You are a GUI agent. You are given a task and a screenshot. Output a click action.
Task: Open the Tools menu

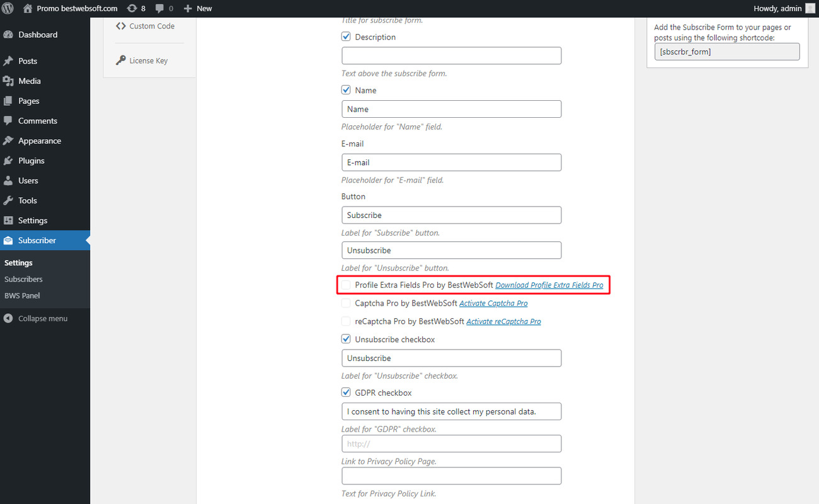pyautogui.click(x=45, y=200)
